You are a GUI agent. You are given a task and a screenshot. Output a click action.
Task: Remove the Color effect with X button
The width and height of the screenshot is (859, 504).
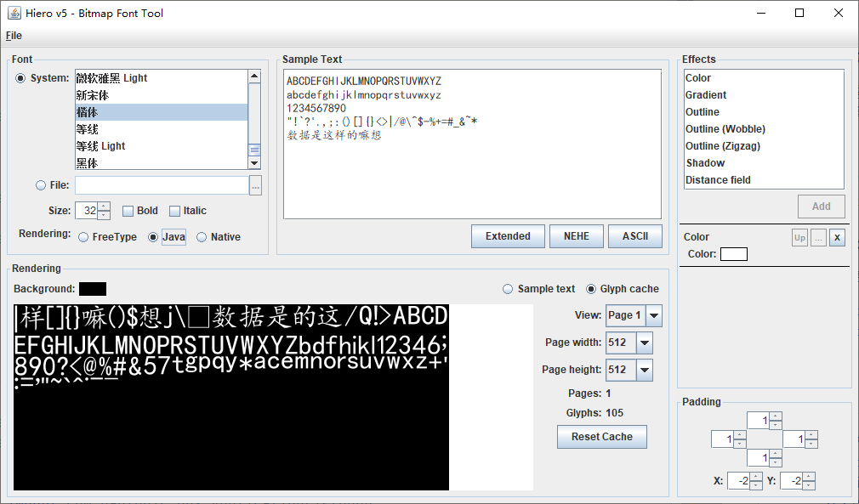[837, 238]
